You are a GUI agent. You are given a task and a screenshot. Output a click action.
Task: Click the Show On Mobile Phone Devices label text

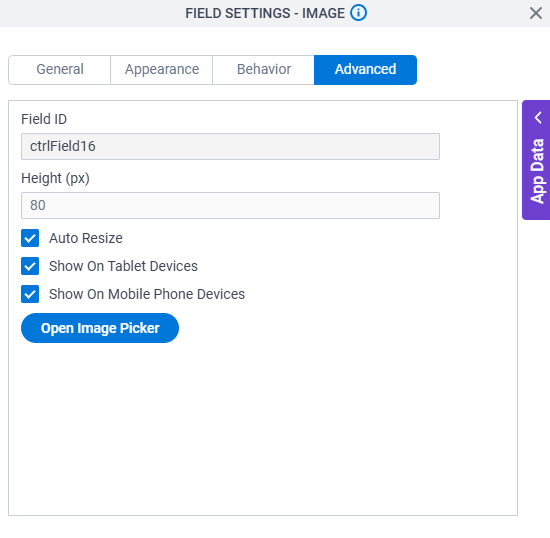pos(147,294)
